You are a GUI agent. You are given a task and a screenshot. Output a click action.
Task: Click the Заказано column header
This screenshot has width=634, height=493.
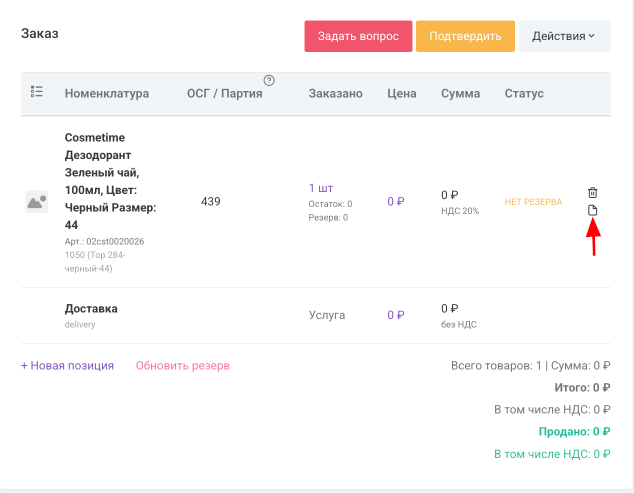[335, 93]
